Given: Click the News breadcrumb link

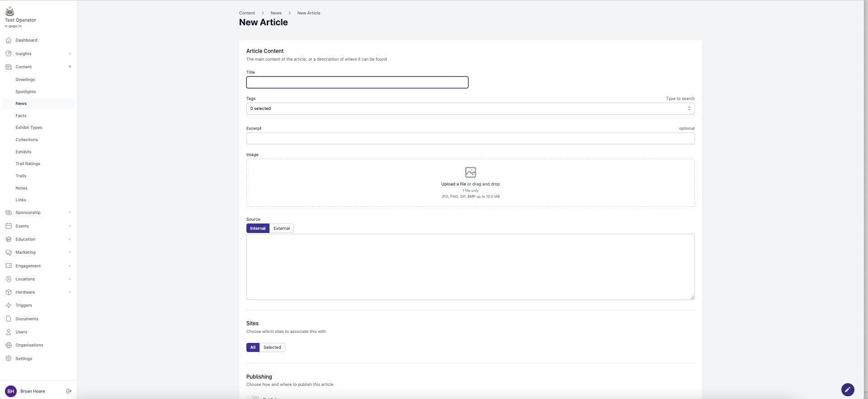Looking at the screenshot, I should (276, 13).
